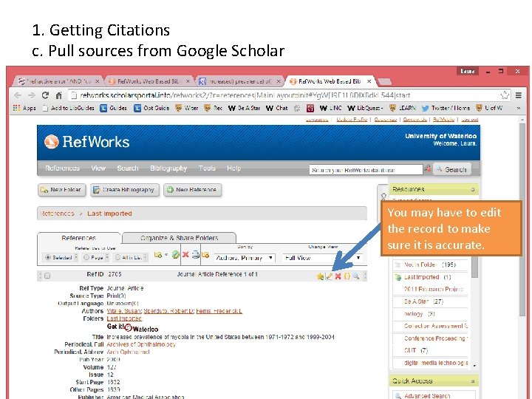Click the page vertical scrollbar
The width and height of the screenshot is (532, 399).
coord(522,220)
